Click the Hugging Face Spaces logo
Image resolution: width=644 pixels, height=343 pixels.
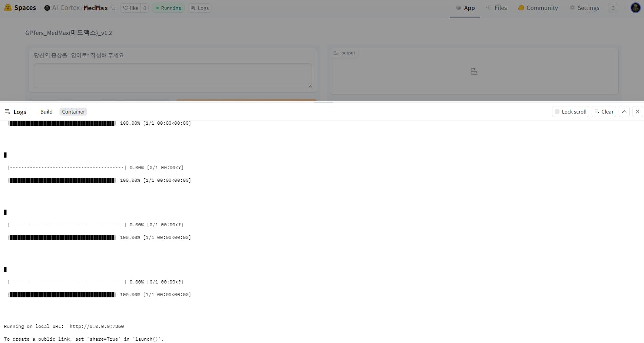point(20,8)
